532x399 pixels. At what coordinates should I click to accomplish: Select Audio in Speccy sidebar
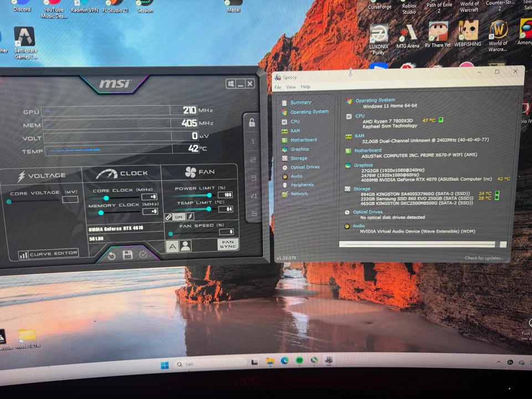tap(296, 176)
